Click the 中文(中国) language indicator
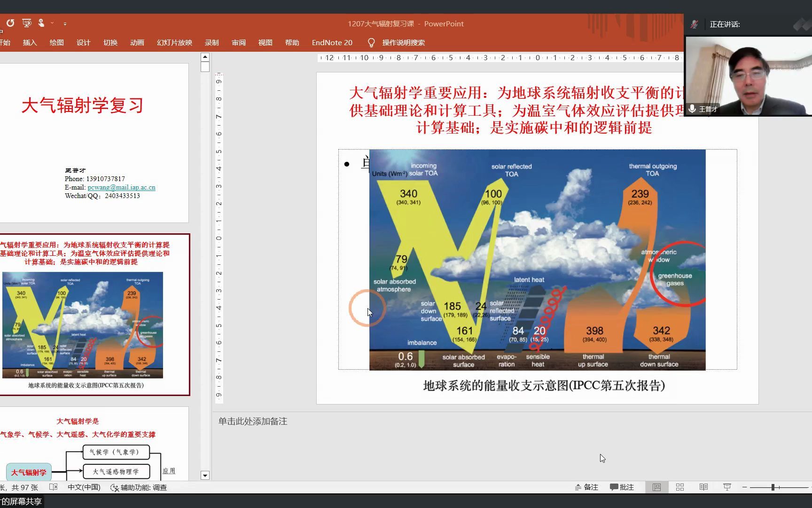The height and width of the screenshot is (508, 812). [x=84, y=487]
